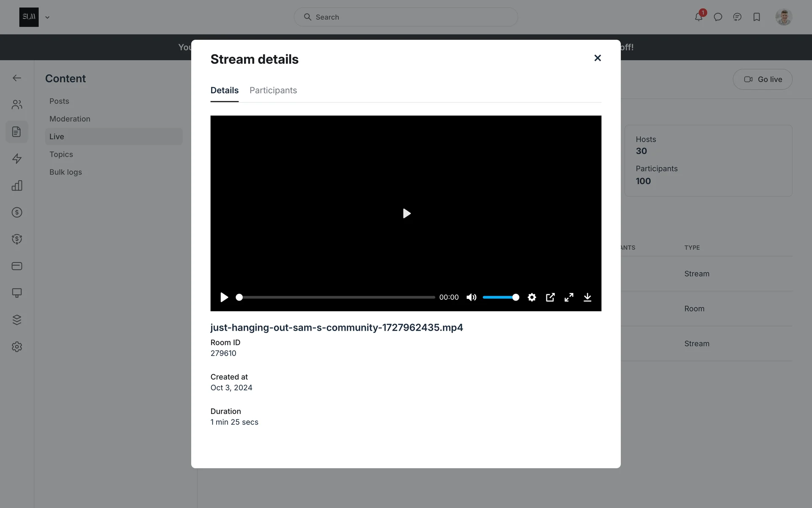Click the center play overlay on video
Viewport: 812px width, 508px height.
[x=406, y=213]
